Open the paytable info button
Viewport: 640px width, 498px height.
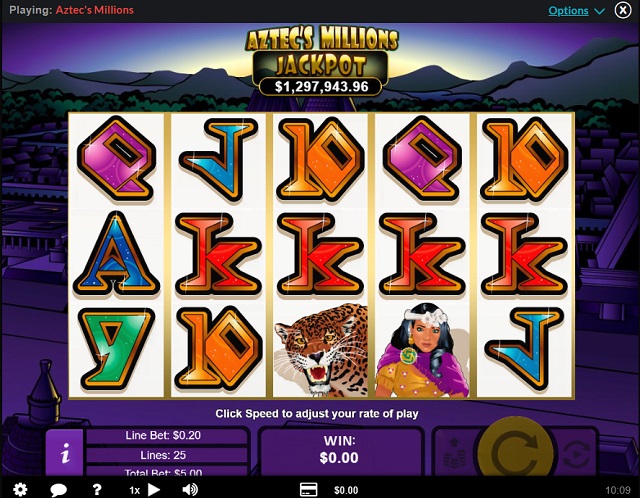pos(65,452)
